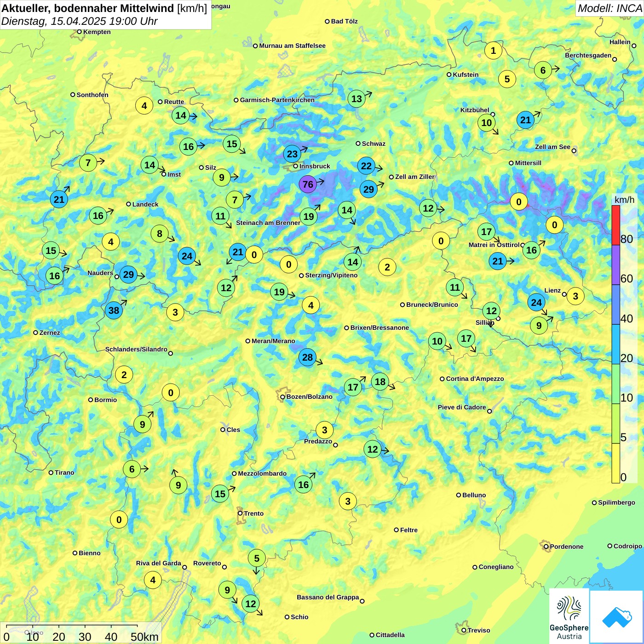Click the purple 60-80 legend segment
This screenshot has width=644, height=644.
(x=615, y=265)
